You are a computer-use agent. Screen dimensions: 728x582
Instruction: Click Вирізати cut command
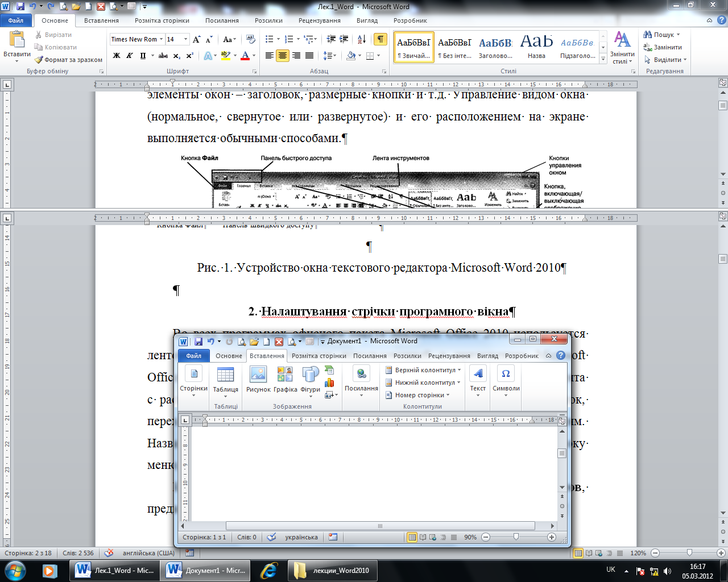click(x=53, y=35)
